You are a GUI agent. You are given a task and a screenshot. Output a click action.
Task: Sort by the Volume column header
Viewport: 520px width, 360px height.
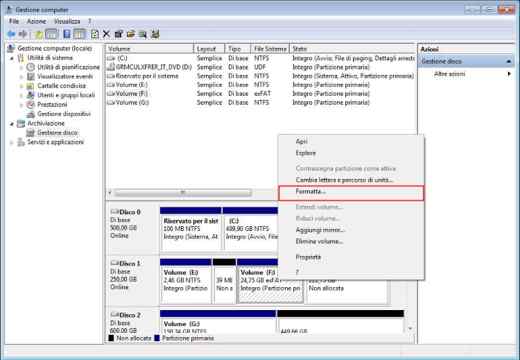(149, 49)
